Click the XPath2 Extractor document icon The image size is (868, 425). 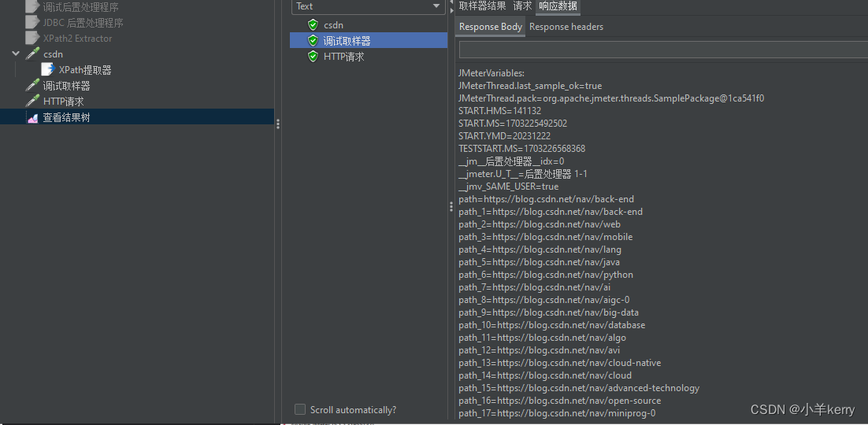[32, 39]
